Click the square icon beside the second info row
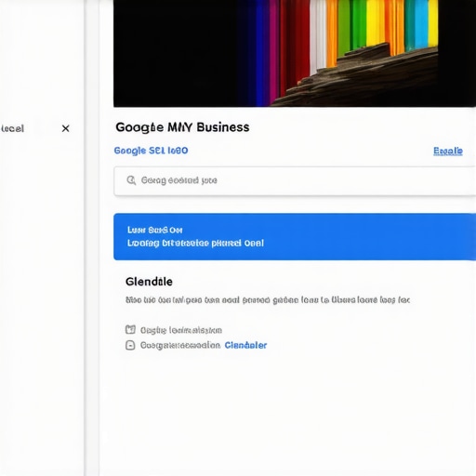Viewport: 476px width, 476px height. pyautogui.click(x=130, y=345)
